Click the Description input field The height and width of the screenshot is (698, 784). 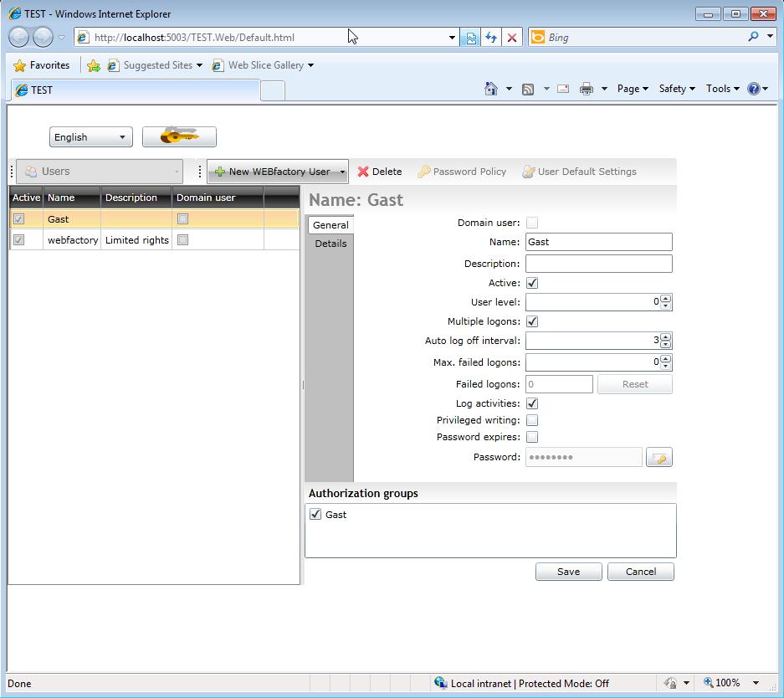click(x=598, y=264)
